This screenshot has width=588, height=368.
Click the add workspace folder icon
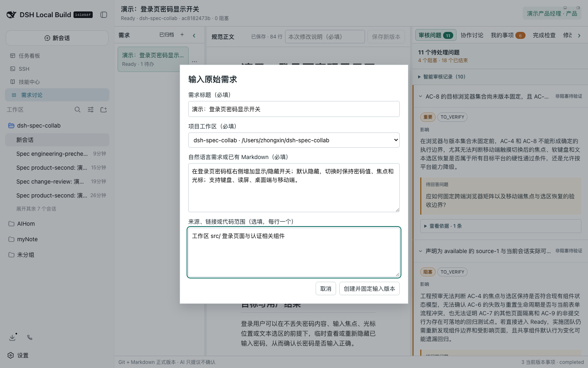point(104,110)
